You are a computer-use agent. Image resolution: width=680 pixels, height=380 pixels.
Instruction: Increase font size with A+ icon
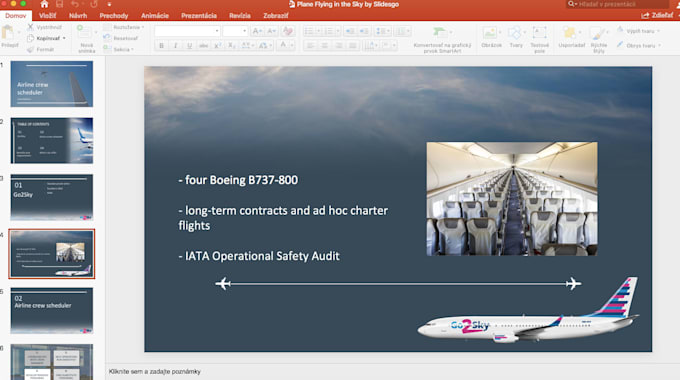257,31
